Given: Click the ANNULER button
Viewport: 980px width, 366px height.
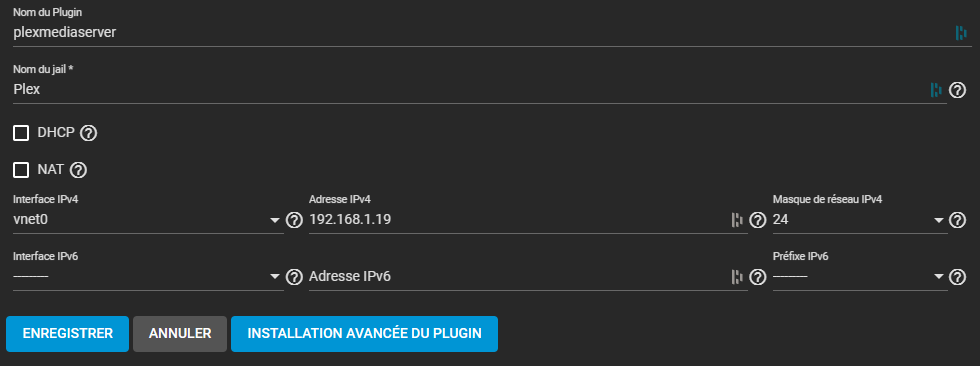Looking at the screenshot, I should tap(180, 334).
